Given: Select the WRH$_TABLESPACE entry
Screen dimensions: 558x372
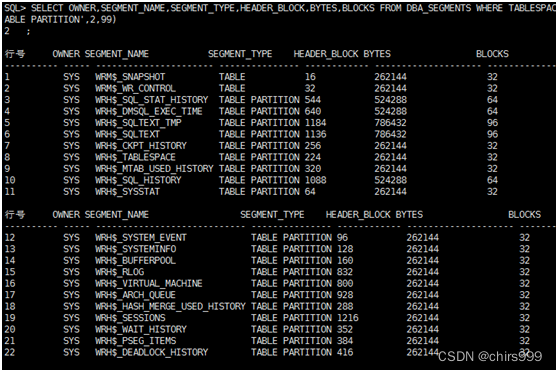Looking at the screenshot, I should click(x=135, y=157).
